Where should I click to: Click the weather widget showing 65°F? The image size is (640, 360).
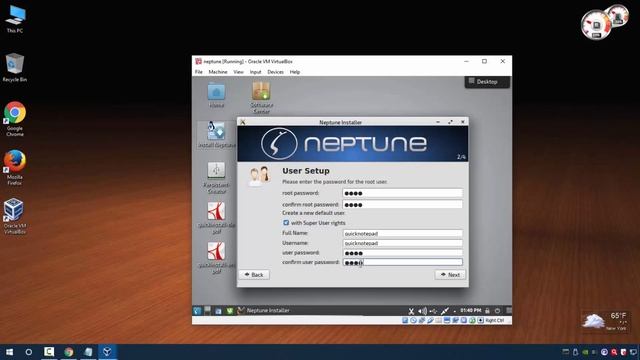605,322
